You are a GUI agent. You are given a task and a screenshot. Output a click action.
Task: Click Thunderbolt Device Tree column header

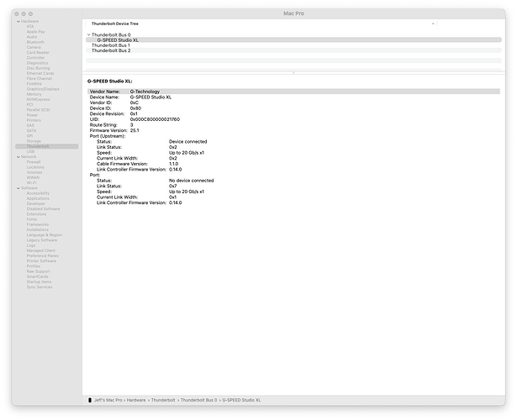[x=114, y=24]
